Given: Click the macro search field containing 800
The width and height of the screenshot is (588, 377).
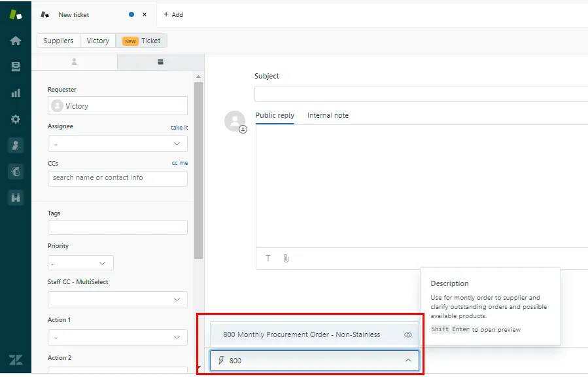Looking at the screenshot, I should click(314, 361).
